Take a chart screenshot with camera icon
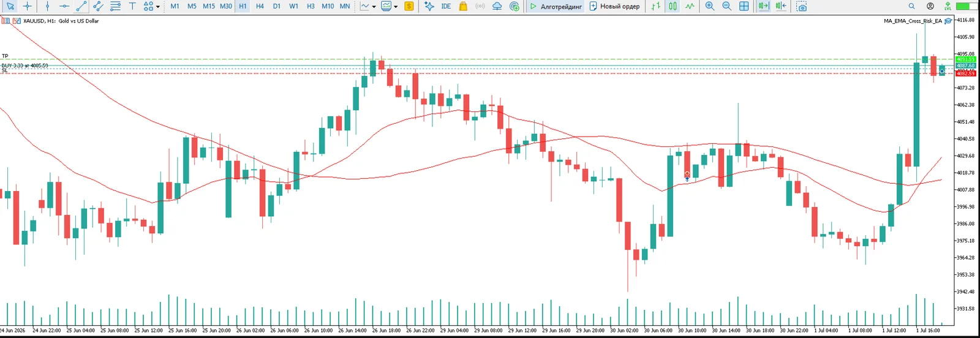This screenshot has width=980, height=338. (x=802, y=6)
